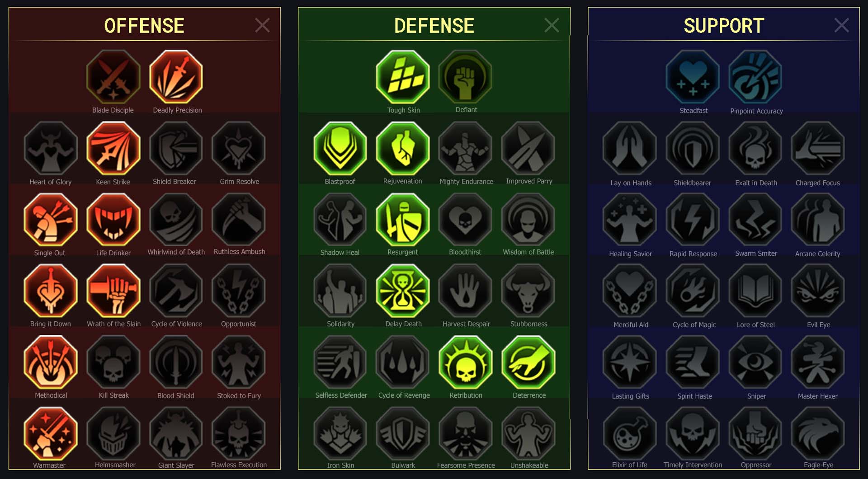Image resolution: width=868 pixels, height=479 pixels.
Task: Pick the Warmaster mastery icon
Action: [x=51, y=434]
